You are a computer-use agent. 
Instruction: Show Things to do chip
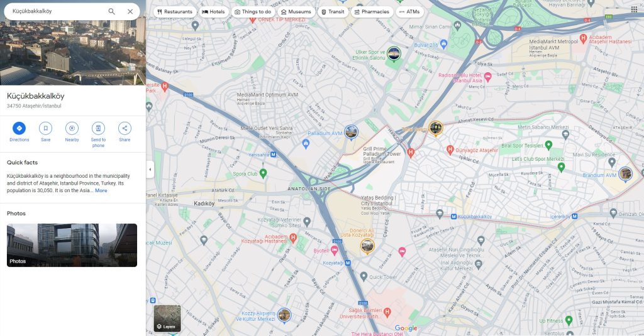253,11
